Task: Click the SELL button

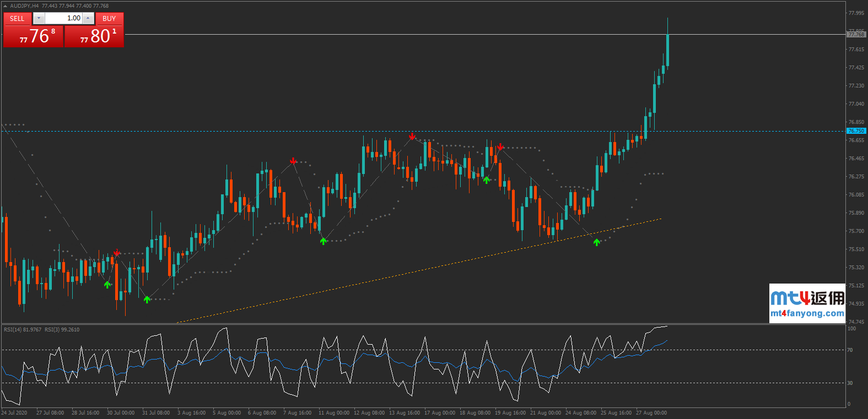Action: tap(17, 19)
